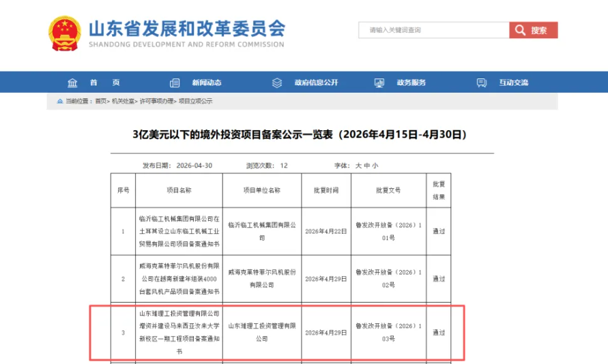Click document number ending 103号

[388, 332]
